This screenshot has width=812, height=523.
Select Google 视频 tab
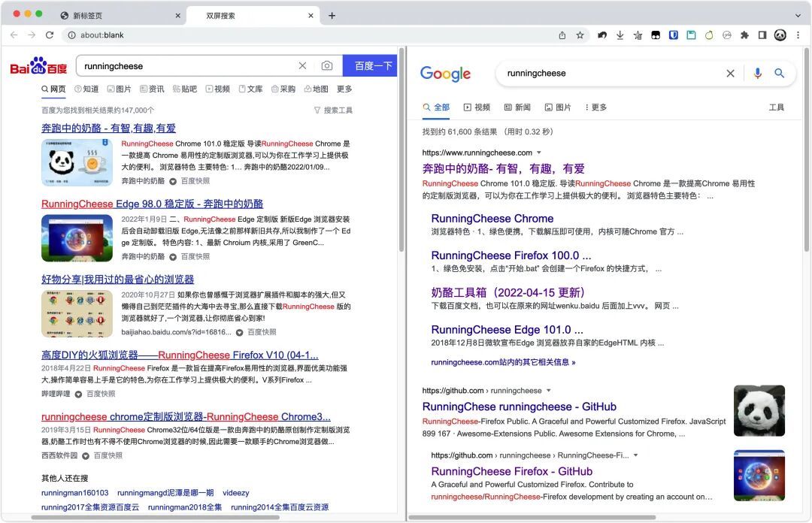coord(477,107)
